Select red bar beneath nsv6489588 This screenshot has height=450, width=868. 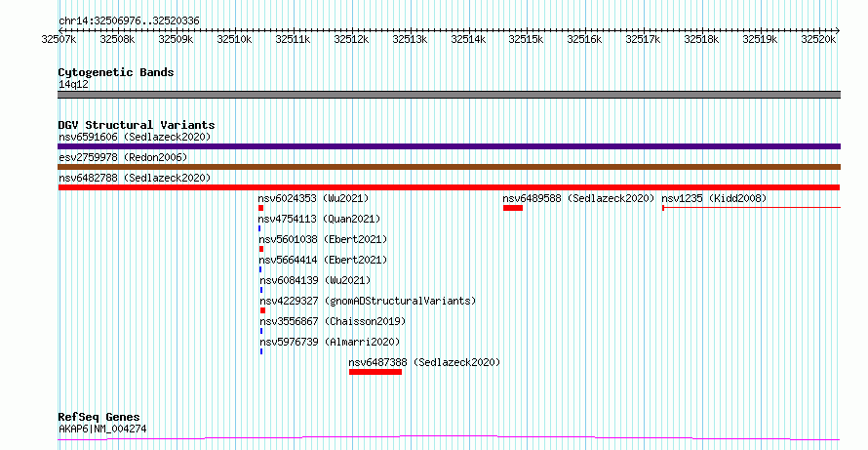[x=513, y=208]
